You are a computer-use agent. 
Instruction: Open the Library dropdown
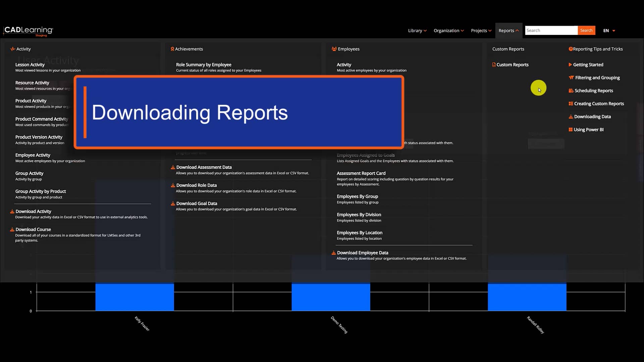tap(417, 31)
